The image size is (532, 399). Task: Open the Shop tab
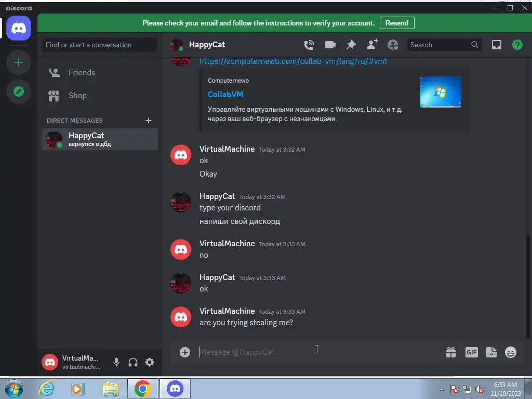coord(100,96)
